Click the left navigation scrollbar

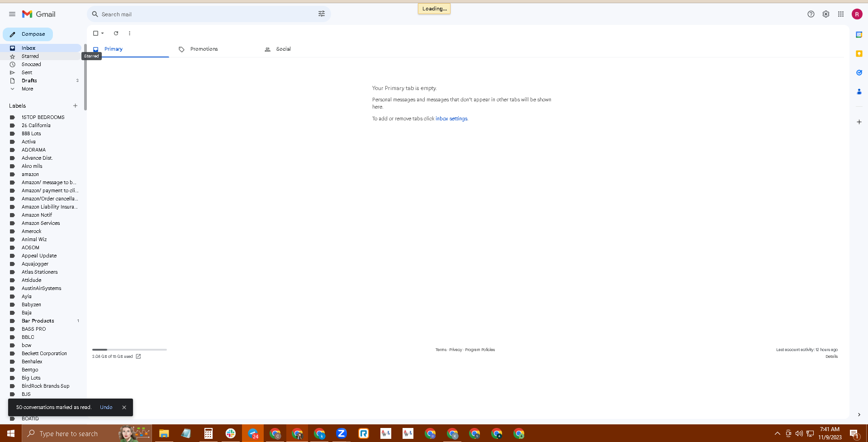[x=85, y=77]
